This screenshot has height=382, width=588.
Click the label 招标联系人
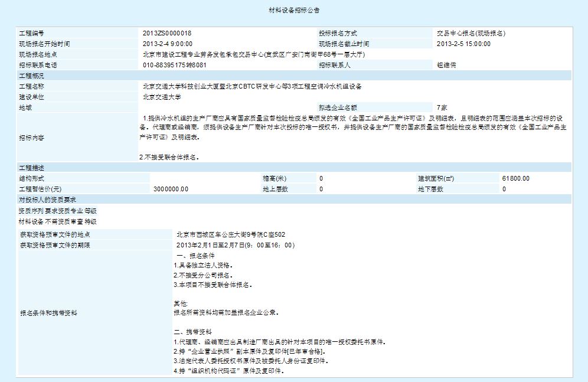coord(335,65)
